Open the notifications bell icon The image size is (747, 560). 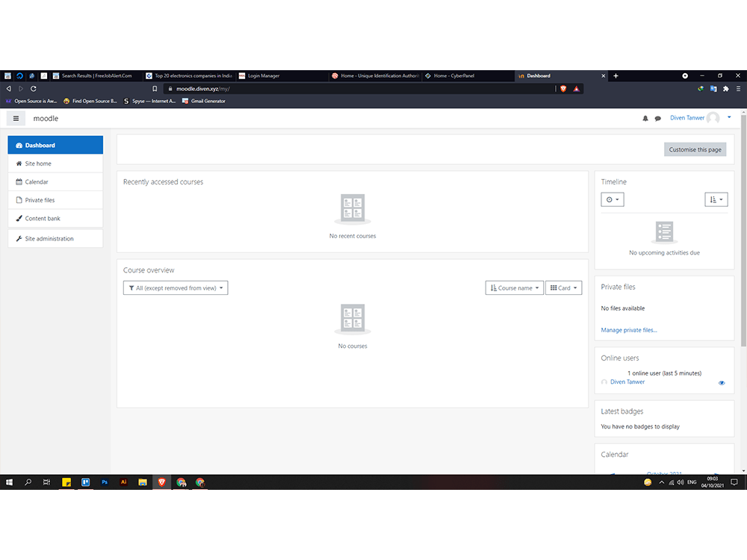(645, 119)
